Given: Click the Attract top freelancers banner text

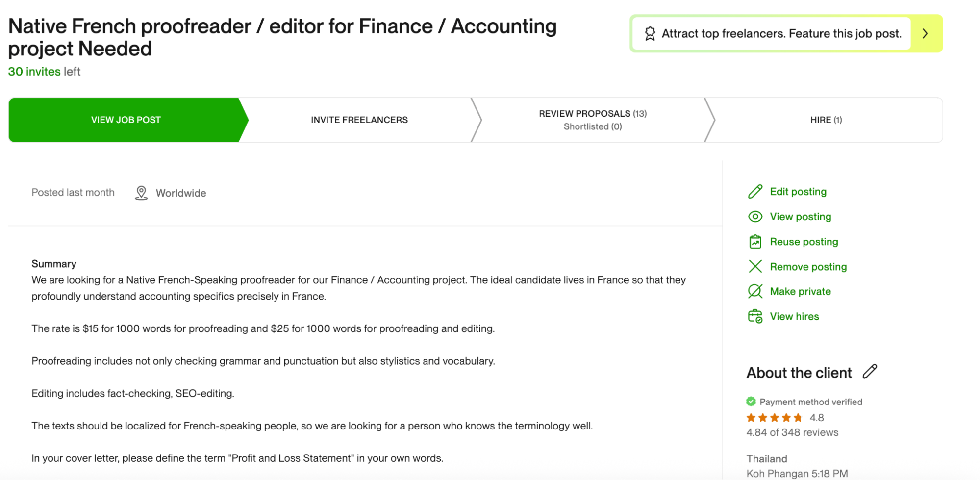Looking at the screenshot, I should [781, 34].
